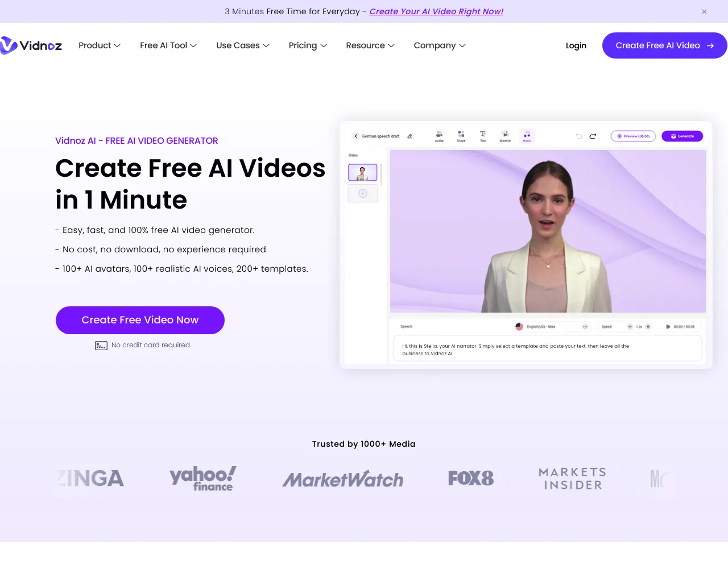Select the Shape tool icon

(x=461, y=136)
